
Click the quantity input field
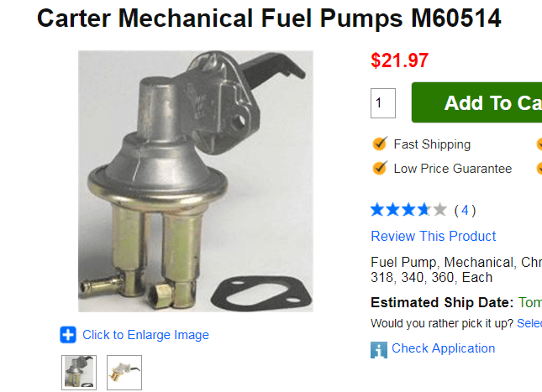[383, 103]
